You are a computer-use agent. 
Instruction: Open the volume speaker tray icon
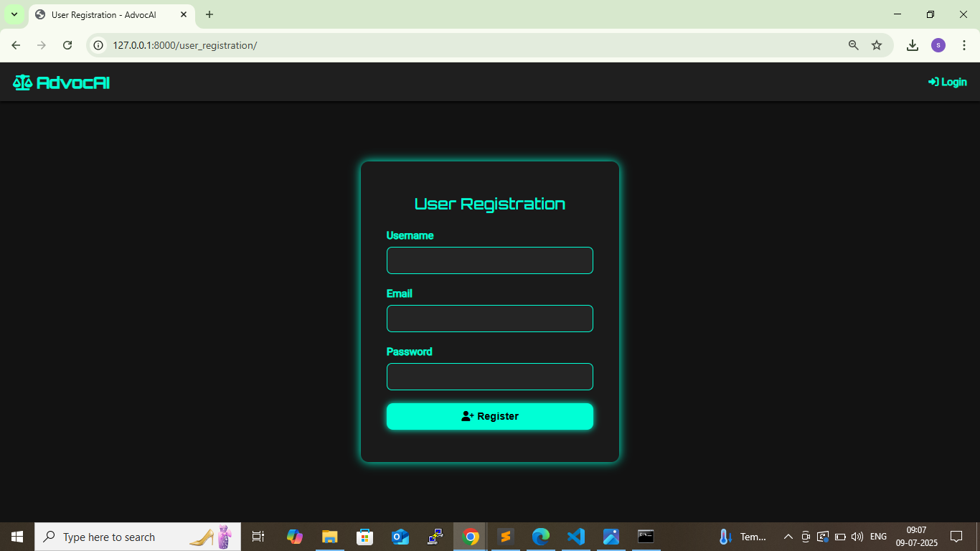[857, 537]
